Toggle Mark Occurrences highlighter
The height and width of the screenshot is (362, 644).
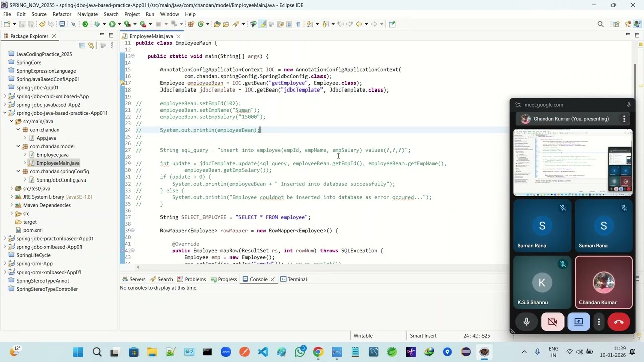pos(262,24)
